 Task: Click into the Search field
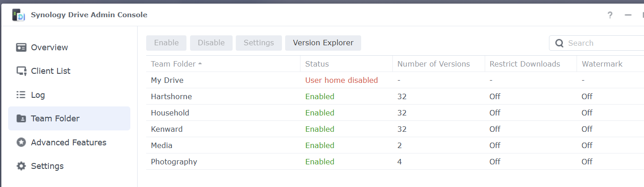point(602,43)
